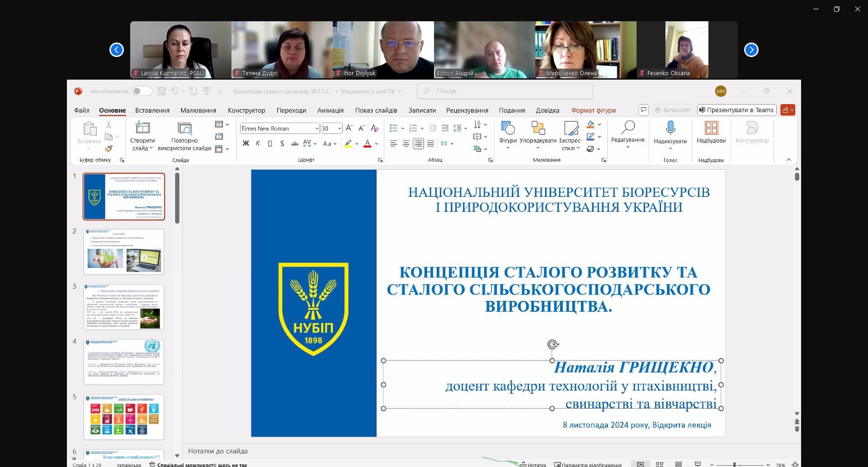This screenshot has width=868, height=467.
Task: Collapse the ribbon with the chevron
Action: [789, 160]
